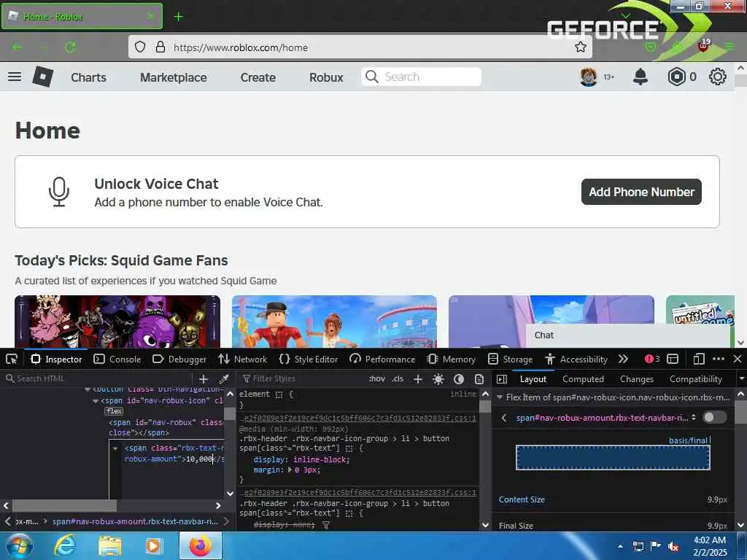The width and height of the screenshot is (747, 560).
Task: Create a new node in HTML
Action: coord(204,379)
